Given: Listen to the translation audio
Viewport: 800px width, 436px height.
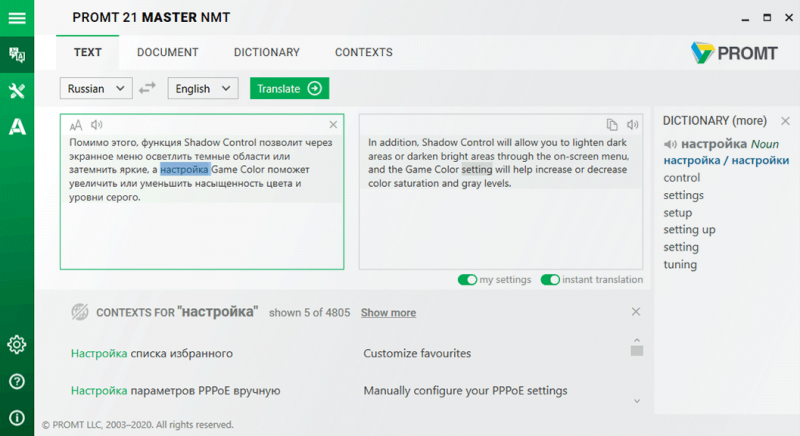Looking at the screenshot, I should coord(632,125).
